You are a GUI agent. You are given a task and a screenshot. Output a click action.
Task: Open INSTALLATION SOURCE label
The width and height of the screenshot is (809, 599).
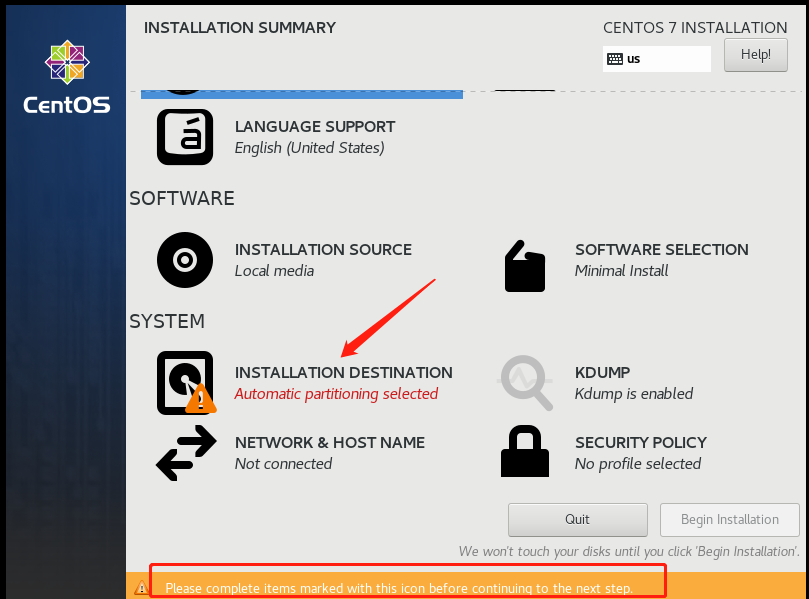tap(323, 250)
